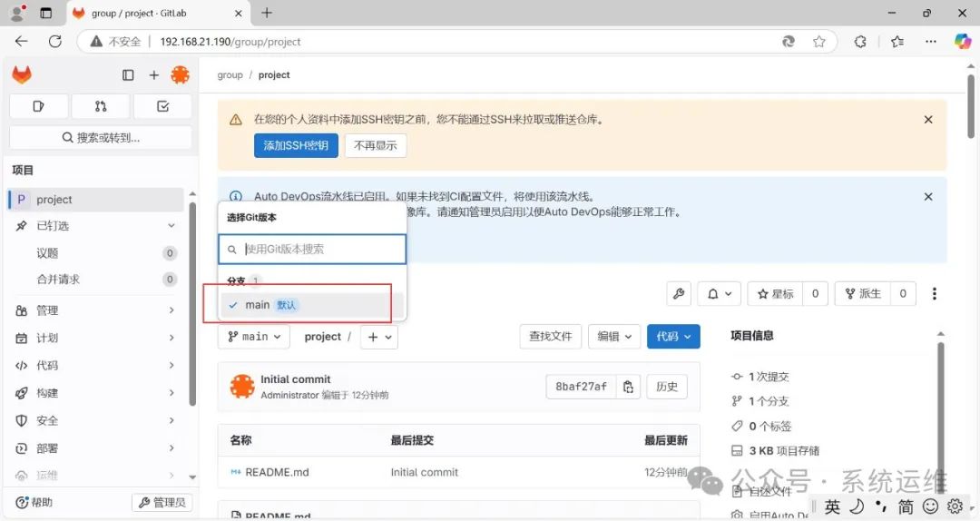The height and width of the screenshot is (521, 980).
Task: Open the 编辑 edit dropdown
Action: [614, 337]
